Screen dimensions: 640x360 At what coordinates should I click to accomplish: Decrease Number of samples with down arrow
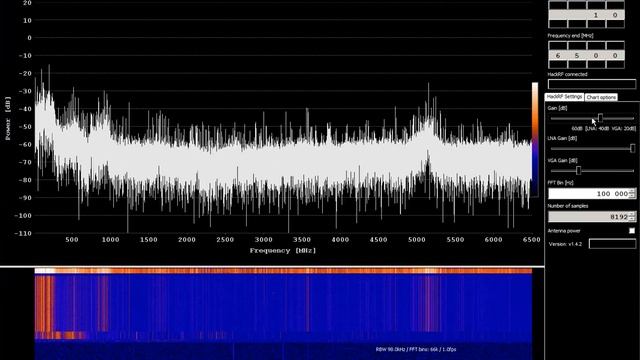[x=632, y=219]
